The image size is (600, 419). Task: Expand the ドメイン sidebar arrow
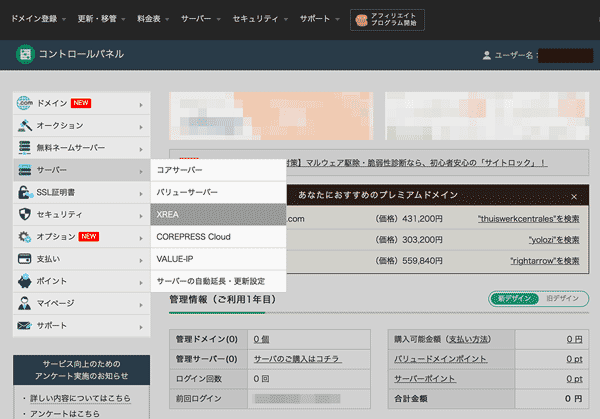(x=141, y=104)
